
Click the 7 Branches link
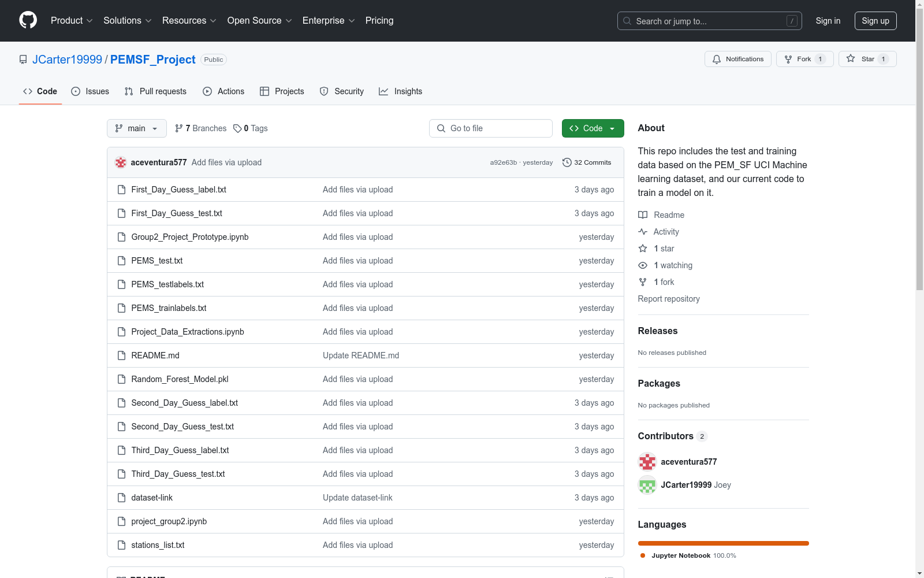(201, 128)
